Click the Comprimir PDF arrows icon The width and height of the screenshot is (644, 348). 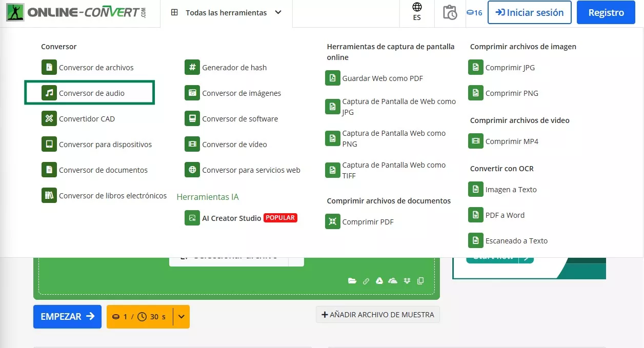pyautogui.click(x=333, y=221)
